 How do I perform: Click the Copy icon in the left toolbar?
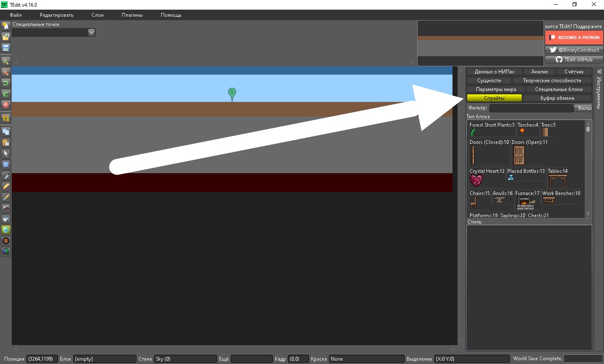[6, 132]
